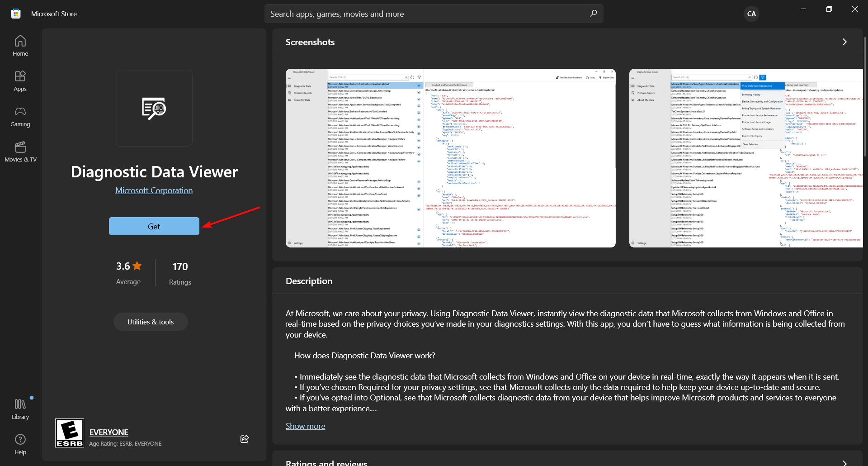Open the second app screenshot thumbnail
The width and height of the screenshot is (868, 466).
pos(746,158)
